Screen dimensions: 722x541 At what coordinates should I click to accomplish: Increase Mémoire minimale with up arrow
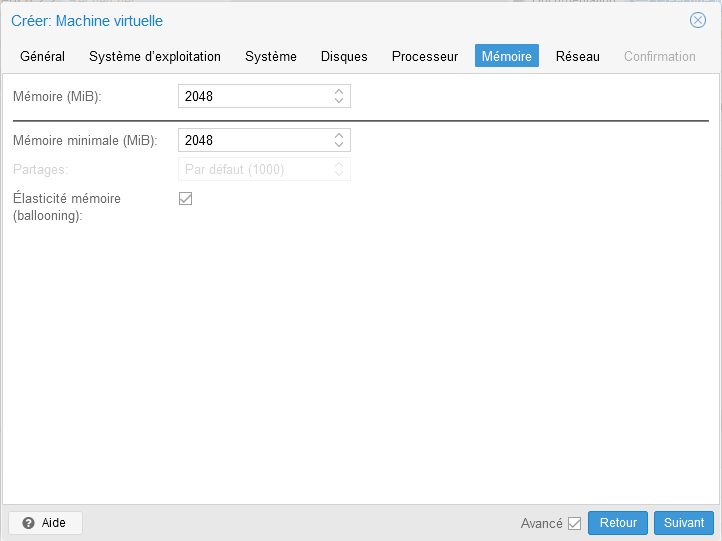339,136
